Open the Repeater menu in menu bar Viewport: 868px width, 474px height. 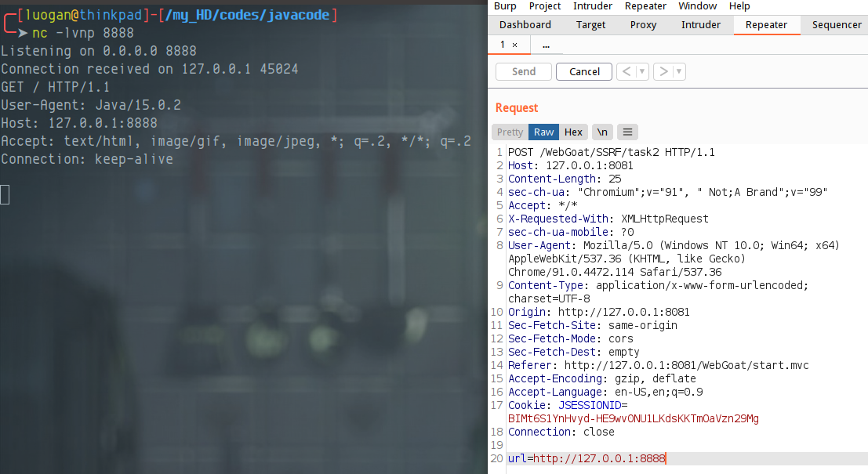tap(645, 6)
